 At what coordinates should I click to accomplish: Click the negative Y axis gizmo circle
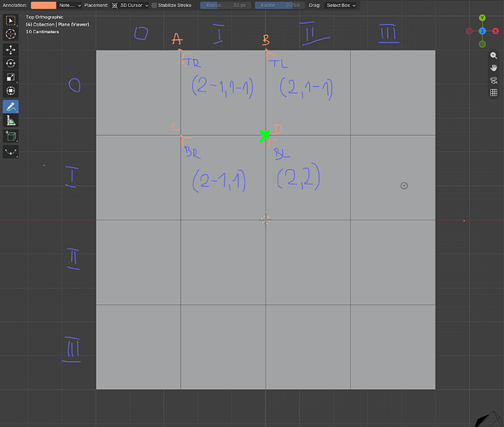(482, 44)
